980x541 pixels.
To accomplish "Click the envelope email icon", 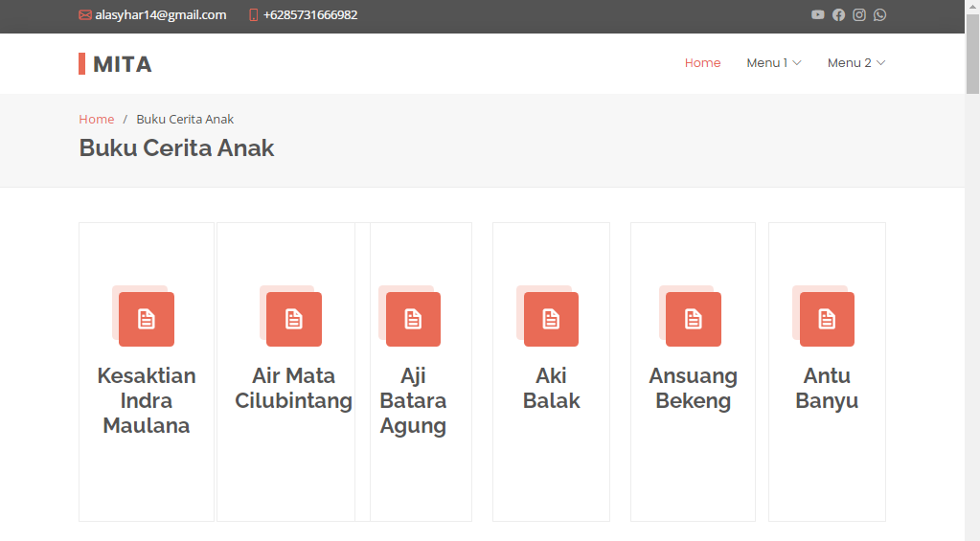I will point(85,15).
